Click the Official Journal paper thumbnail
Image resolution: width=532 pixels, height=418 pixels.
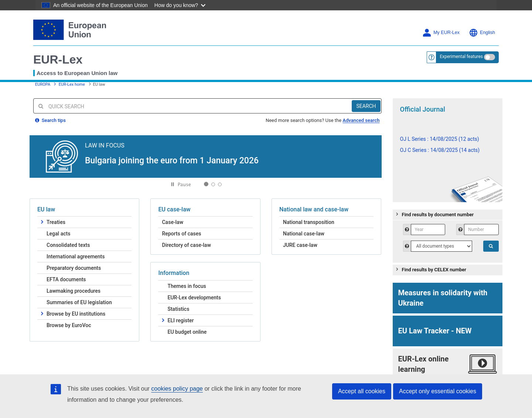477,189
